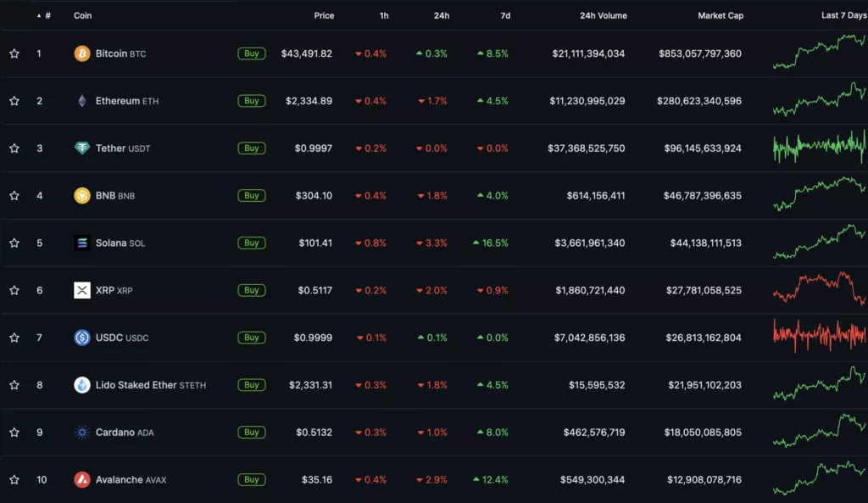This screenshot has height=503, width=868.
Task: Click the BNB coin logo icon
Action: [x=82, y=196]
